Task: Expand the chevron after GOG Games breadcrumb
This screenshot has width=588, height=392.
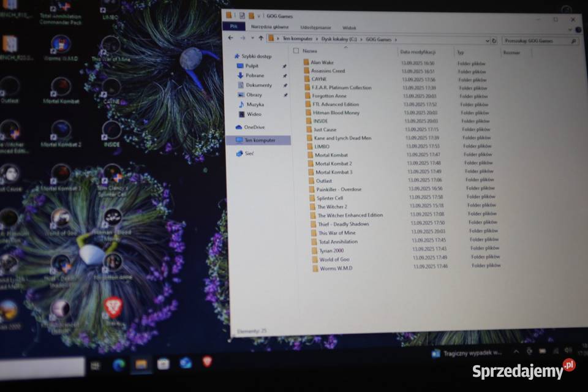Action: click(x=396, y=39)
